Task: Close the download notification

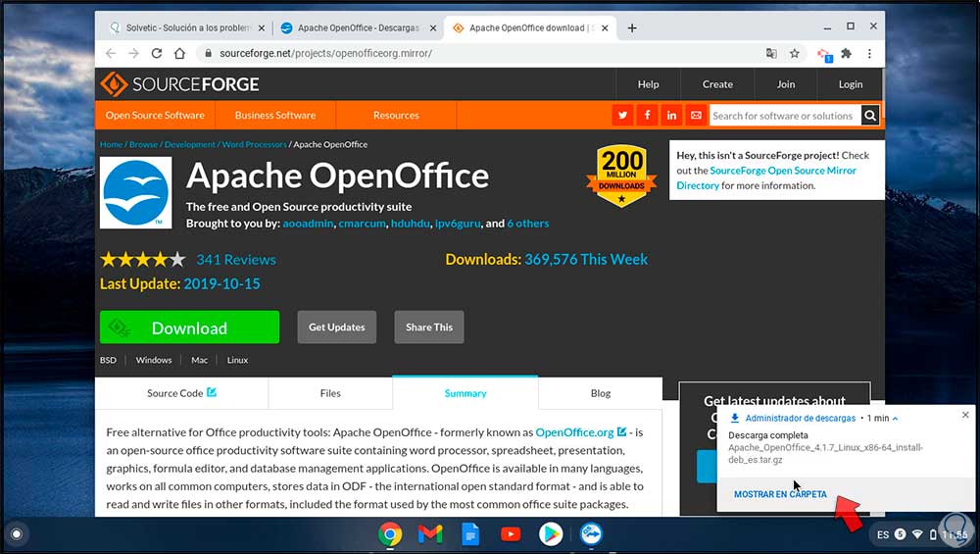Action: pyautogui.click(x=965, y=415)
